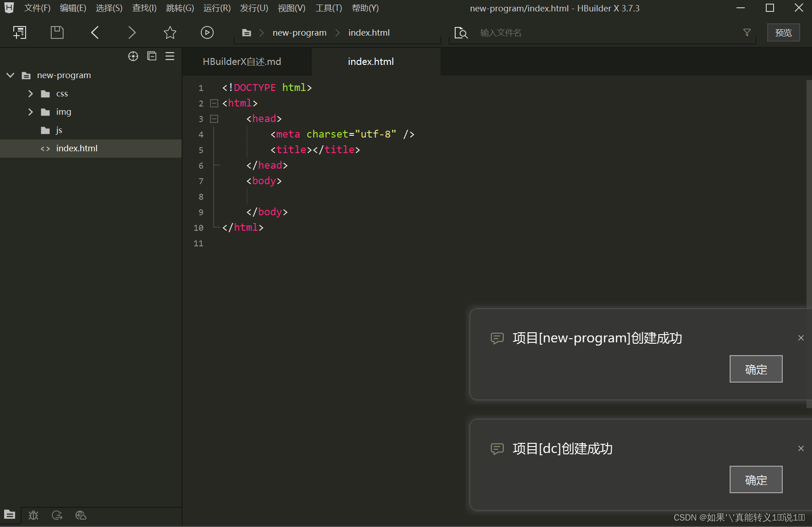
Task: Click the 预览 preview button
Action: tap(783, 32)
